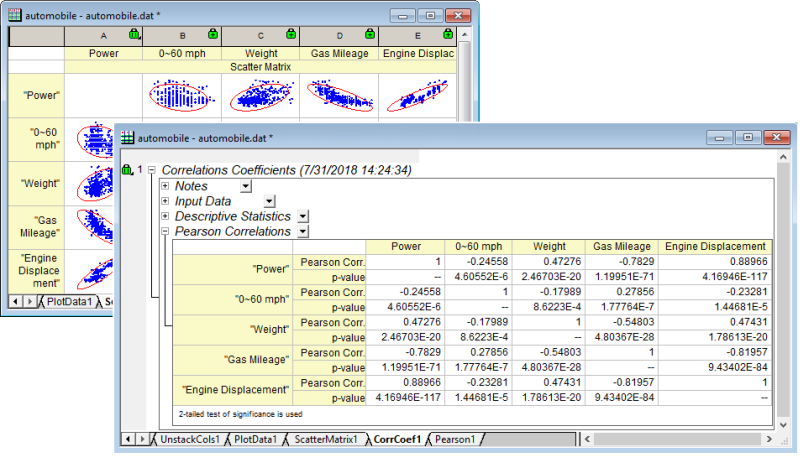Click the vertical scrollbar up arrow in the back window

point(464,35)
